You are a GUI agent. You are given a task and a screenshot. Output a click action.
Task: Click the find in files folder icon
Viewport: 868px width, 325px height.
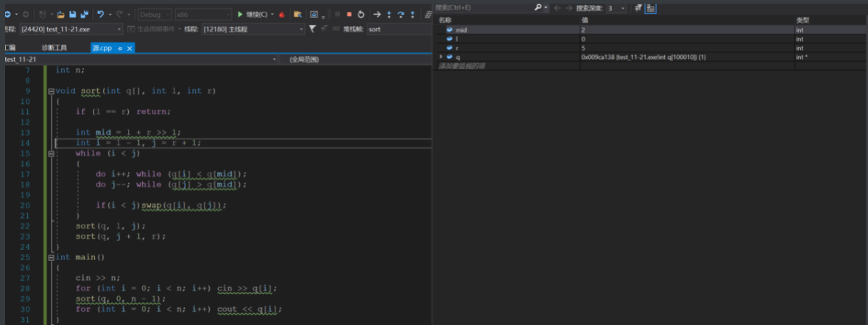click(x=297, y=14)
